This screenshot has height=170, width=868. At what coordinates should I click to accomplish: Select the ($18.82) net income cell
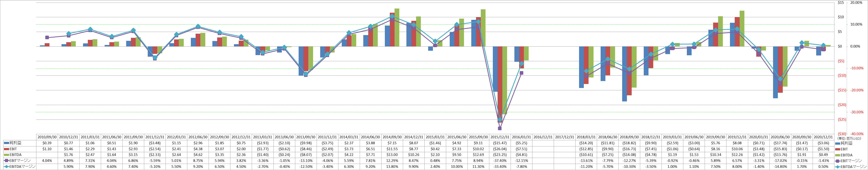pyautogui.click(x=629, y=143)
